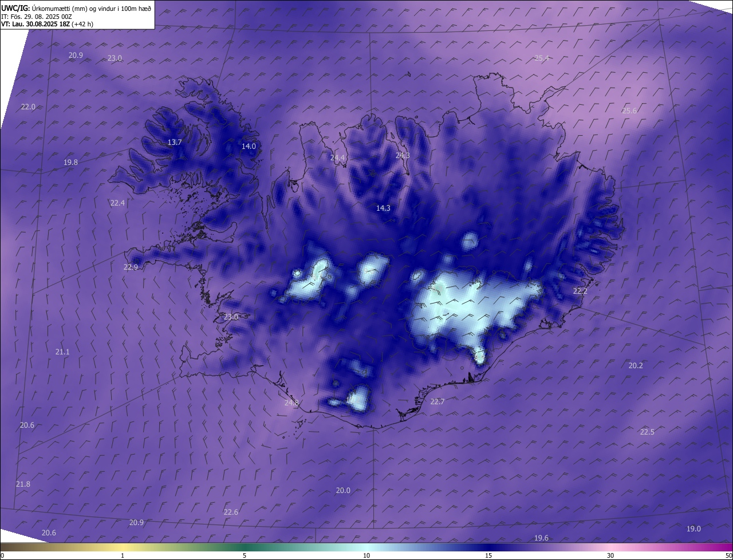Click the colorbar tick labeled 10
The height and width of the screenshot is (560, 733).
pos(366,556)
